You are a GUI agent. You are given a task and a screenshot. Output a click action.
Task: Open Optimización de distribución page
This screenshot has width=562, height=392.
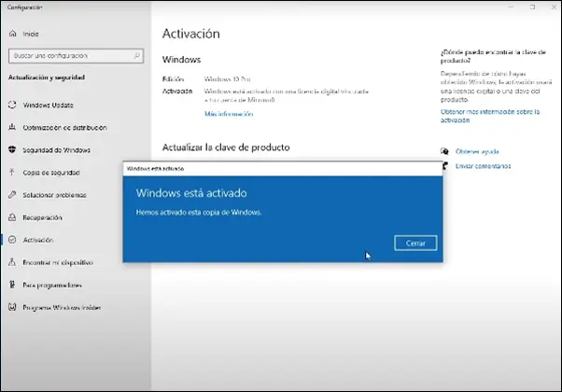(64, 128)
